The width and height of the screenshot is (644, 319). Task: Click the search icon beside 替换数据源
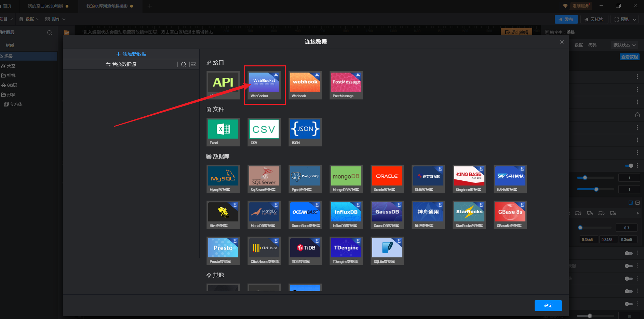tap(184, 64)
